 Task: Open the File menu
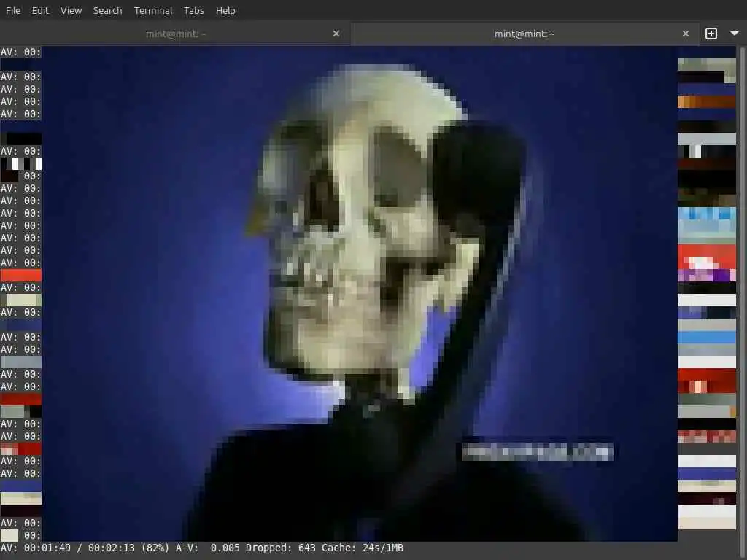[x=13, y=10]
